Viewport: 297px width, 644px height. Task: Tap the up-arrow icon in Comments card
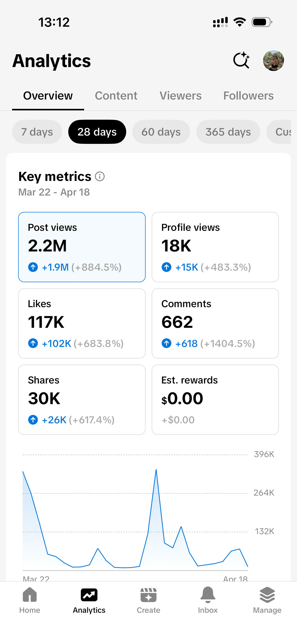pos(167,343)
